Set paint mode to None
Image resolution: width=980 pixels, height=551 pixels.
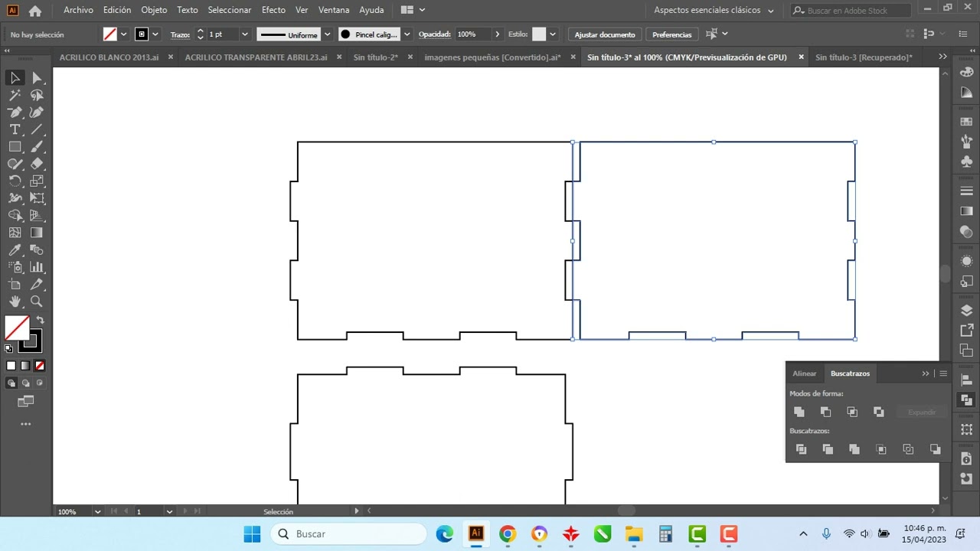[x=40, y=366]
